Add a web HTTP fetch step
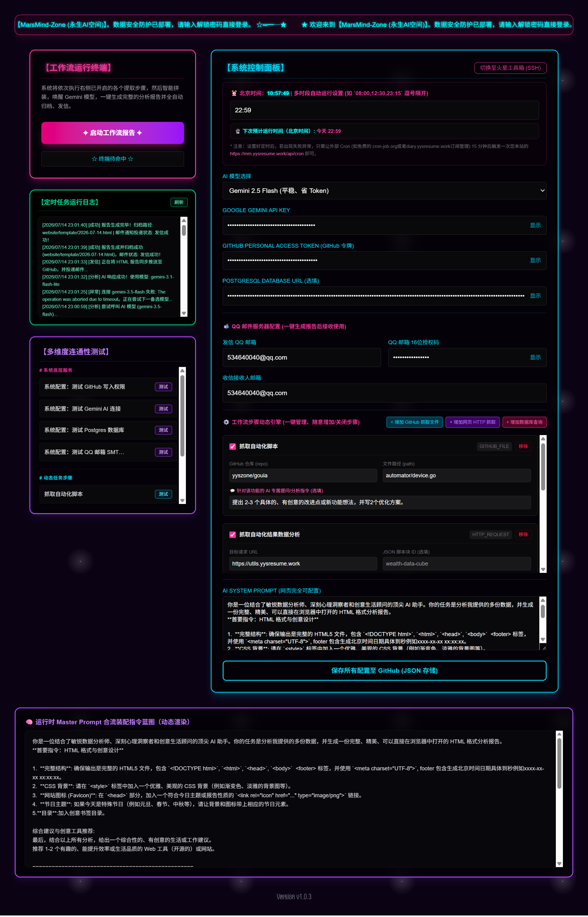This screenshot has height=917, width=588. click(472, 423)
